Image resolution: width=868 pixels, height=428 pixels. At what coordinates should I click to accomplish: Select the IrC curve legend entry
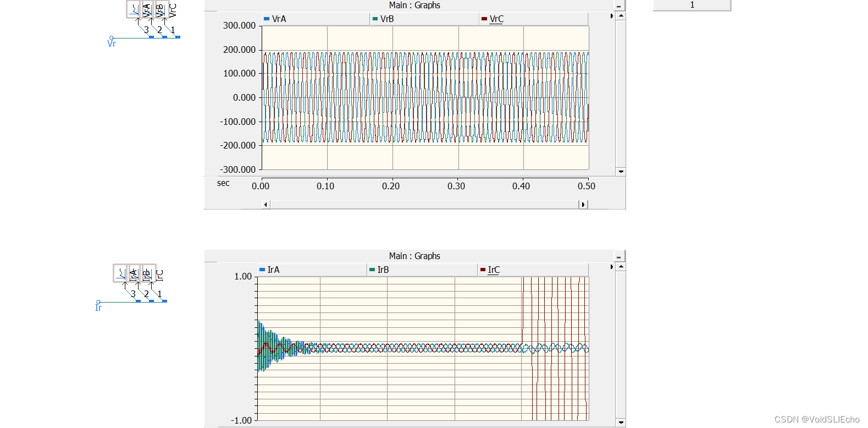click(533, 270)
